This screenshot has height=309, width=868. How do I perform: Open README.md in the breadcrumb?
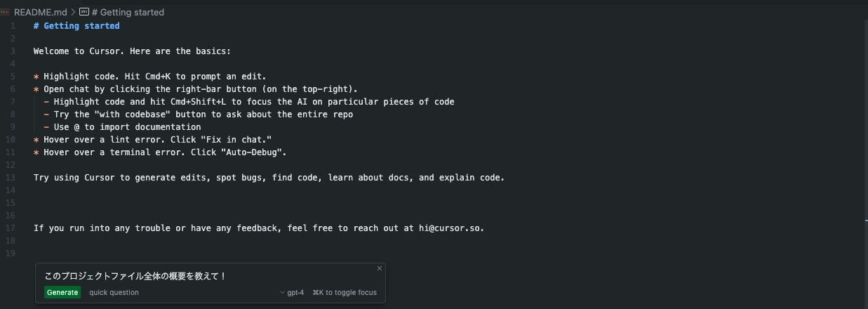(40, 12)
